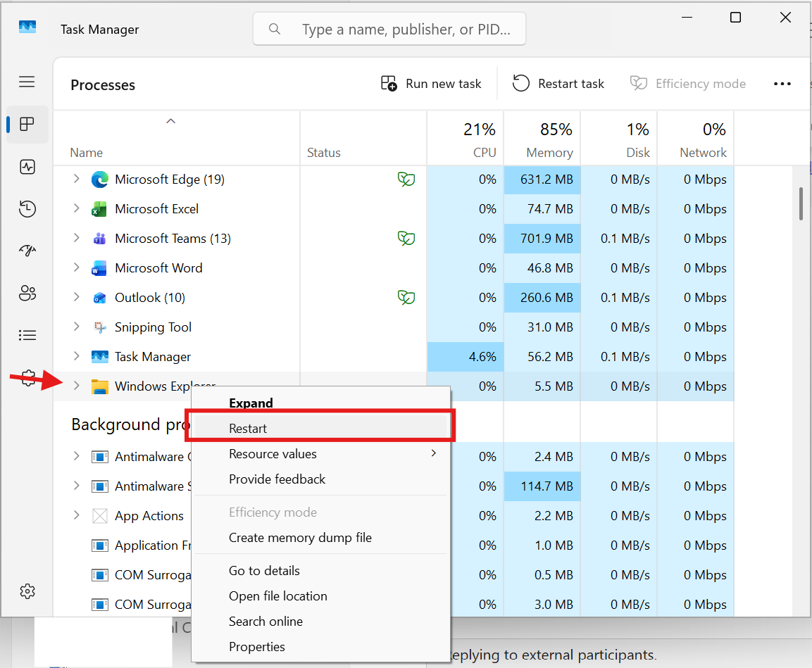Click the Outlook app icon
This screenshot has width=812, height=668.
99,298
